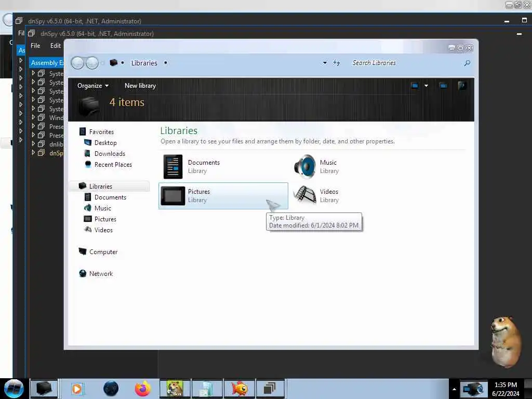Open Desktop in Favorites sidebar
The height and width of the screenshot is (399, 532).
105,143
